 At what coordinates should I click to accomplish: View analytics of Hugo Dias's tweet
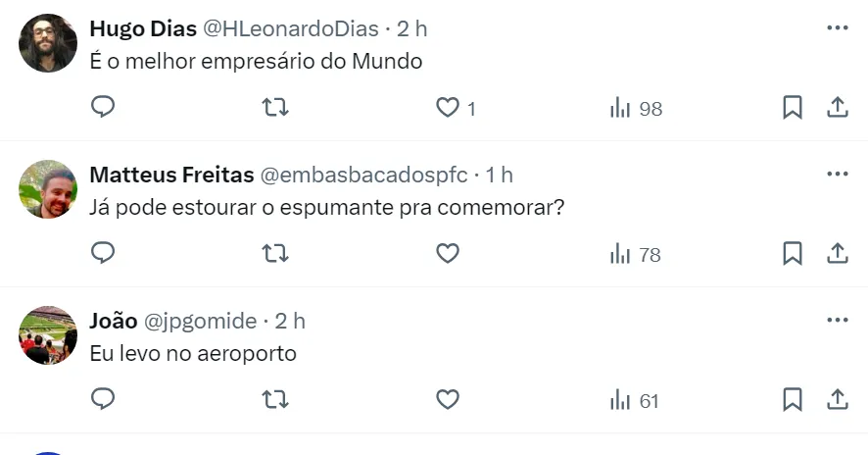636,108
